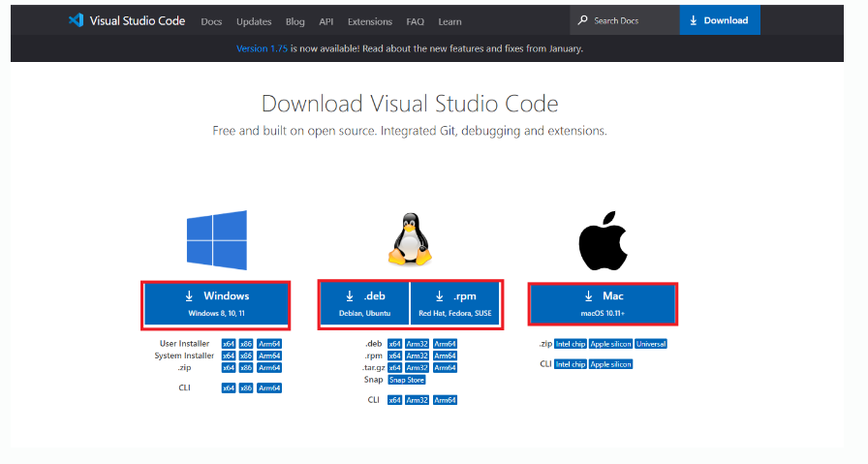Click the Visual Studio Code logo icon

click(76, 20)
